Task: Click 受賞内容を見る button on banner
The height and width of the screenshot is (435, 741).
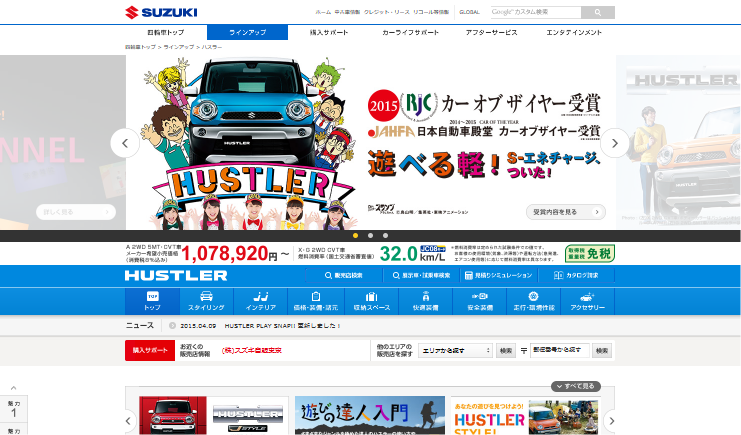Action: pyautogui.click(x=566, y=212)
